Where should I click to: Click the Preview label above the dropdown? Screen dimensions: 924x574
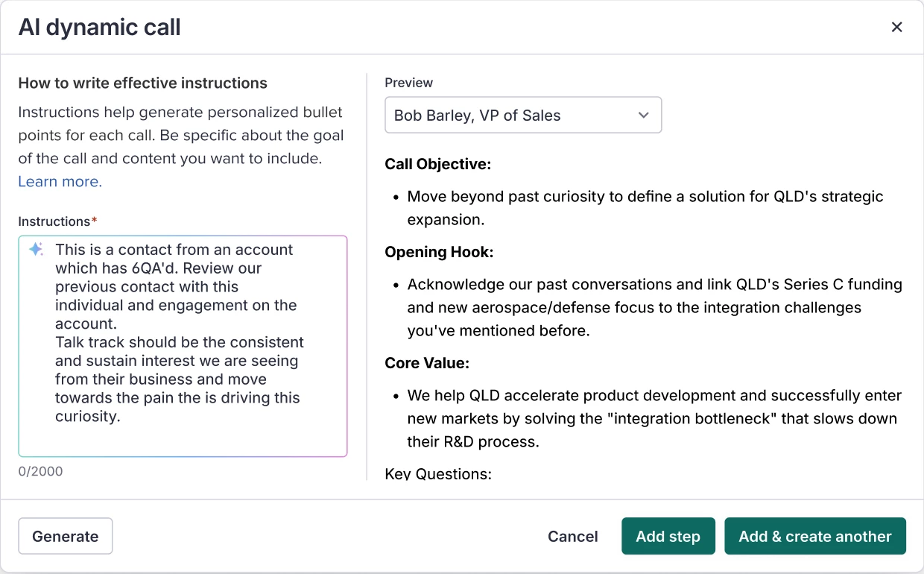pyautogui.click(x=408, y=83)
